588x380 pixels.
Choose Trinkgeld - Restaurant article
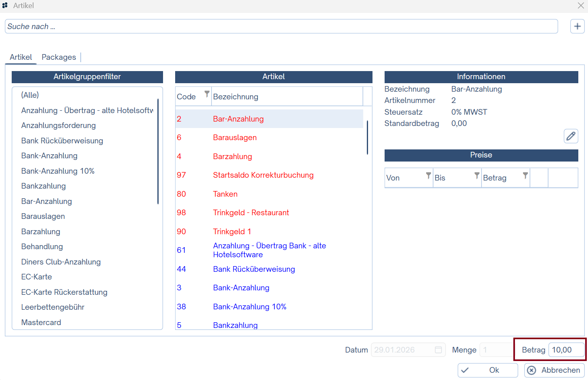251,212
